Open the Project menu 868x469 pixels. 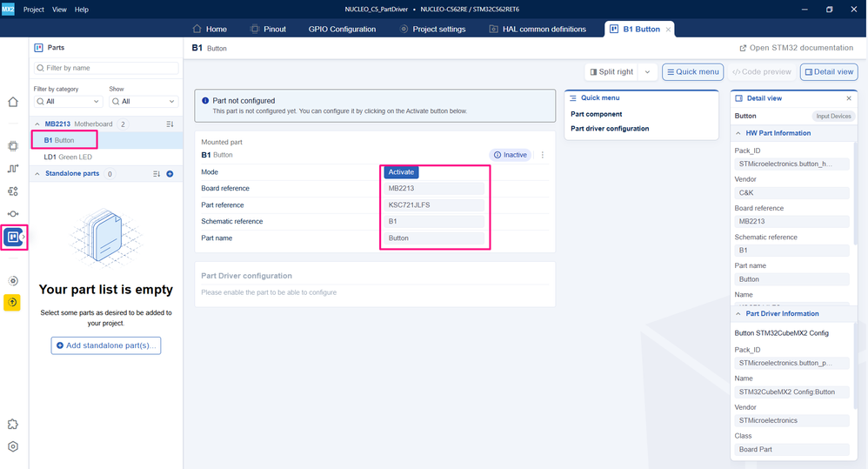(x=34, y=10)
